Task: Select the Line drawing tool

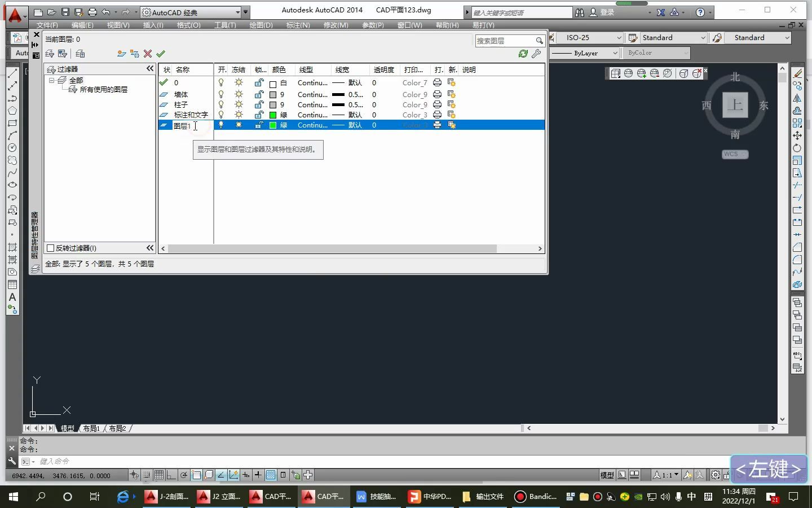Action: point(12,73)
